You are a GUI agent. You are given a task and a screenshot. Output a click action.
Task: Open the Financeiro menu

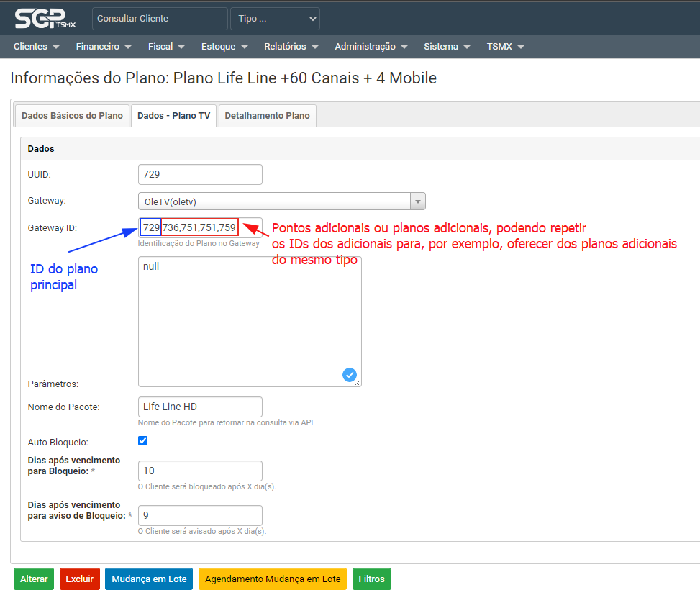[x=104, y=47]
